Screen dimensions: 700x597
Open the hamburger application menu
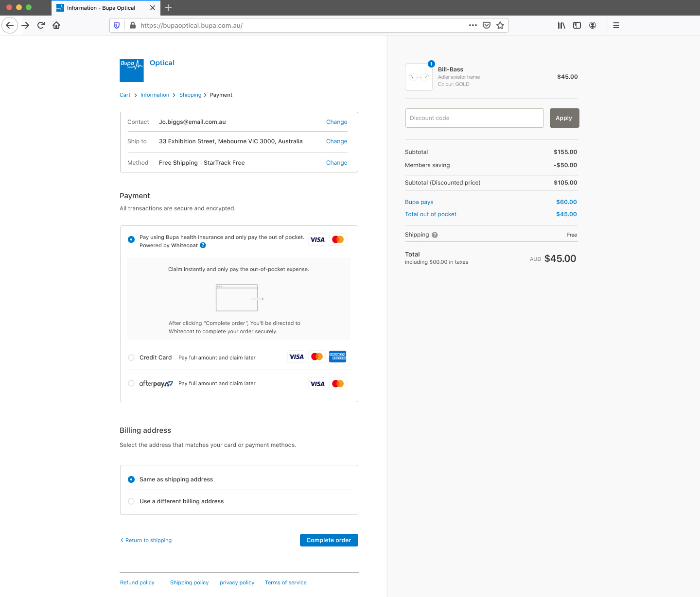[x=616, y=25]
